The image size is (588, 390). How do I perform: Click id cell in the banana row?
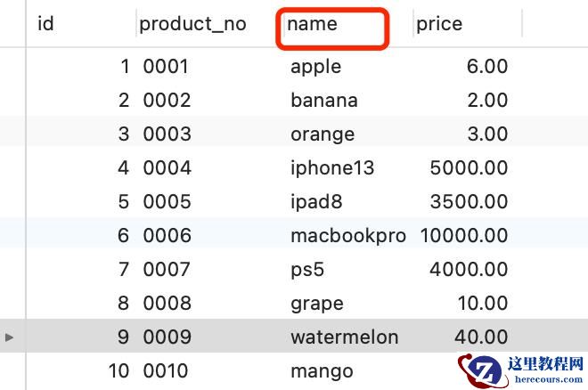coord(124,101)
